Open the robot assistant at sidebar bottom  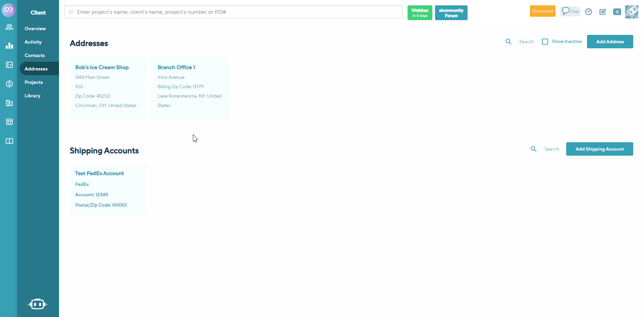tap(38, 304)
